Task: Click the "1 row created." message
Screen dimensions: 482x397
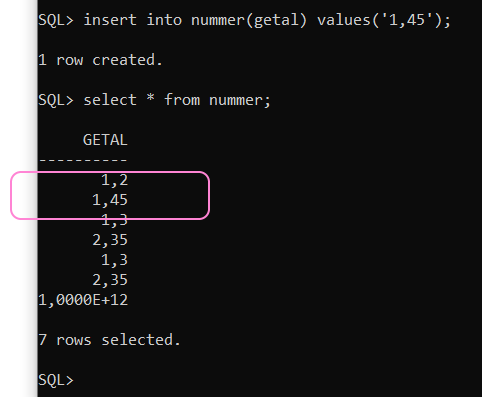Action: [x=100, y=60]
